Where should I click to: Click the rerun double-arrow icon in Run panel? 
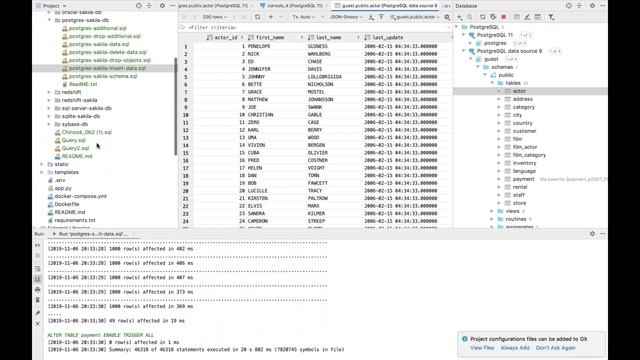38,245
